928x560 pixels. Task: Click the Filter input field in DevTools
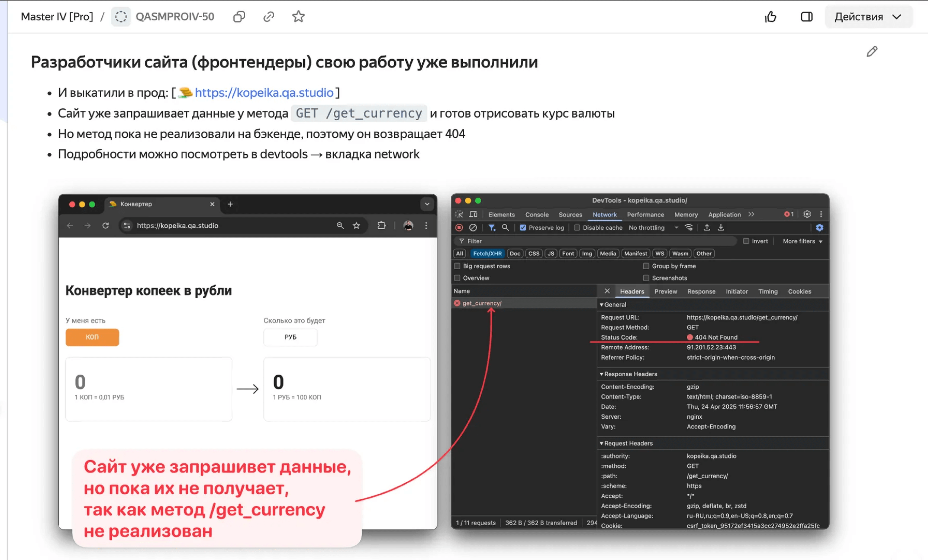point(595,241)
